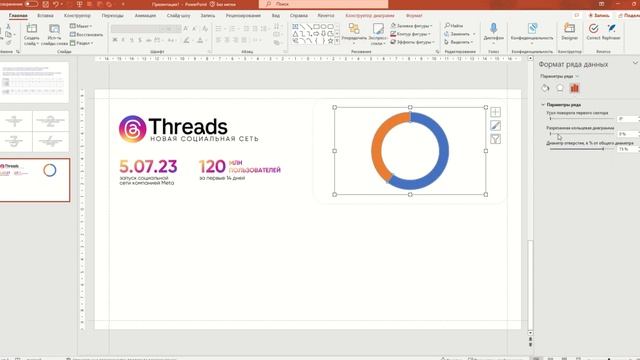Click the Запись record button

(598, 16)
